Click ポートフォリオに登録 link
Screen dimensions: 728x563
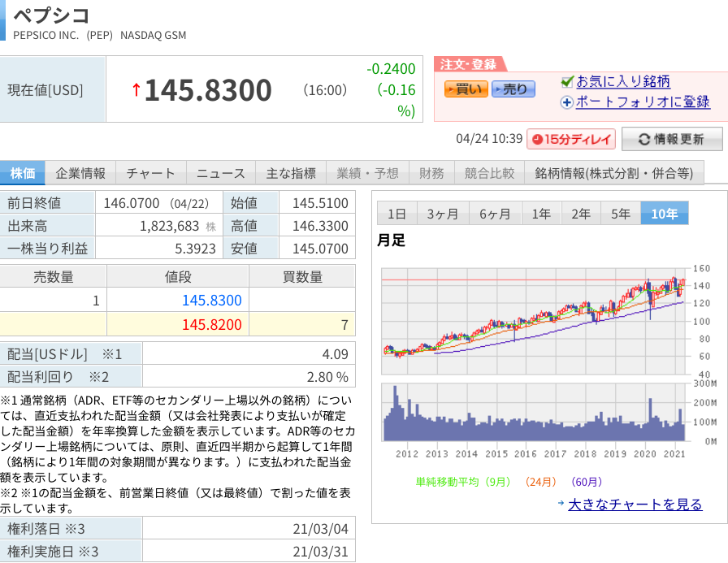643,102
